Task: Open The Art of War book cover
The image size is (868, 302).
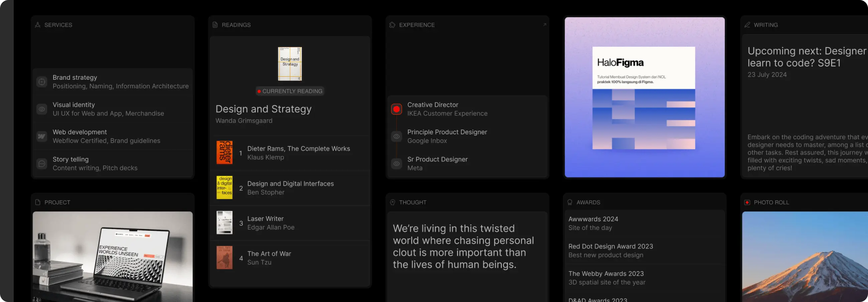Action: point(224,258)
